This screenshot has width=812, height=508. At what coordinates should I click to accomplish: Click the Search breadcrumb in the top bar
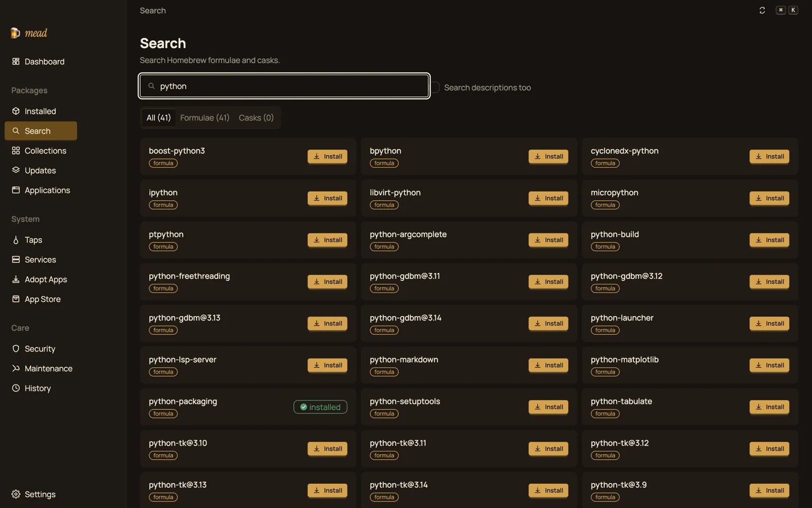pyautogui.click(x=153, y=11)
